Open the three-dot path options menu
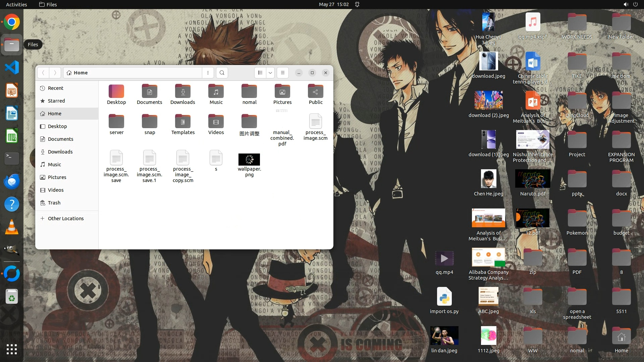The width and height of the screenshot is (644, 362). [x=208, y=73]
